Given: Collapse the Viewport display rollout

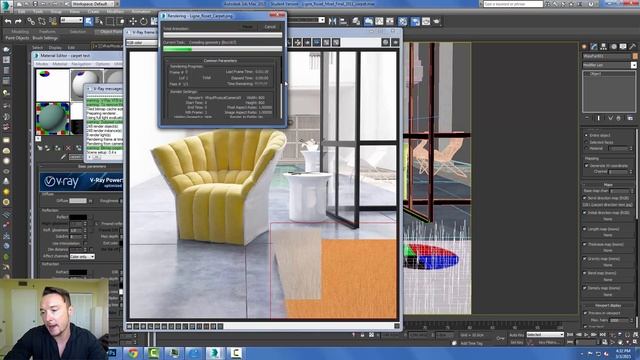Looking at the screenshot, I should [x=608, y=305].
